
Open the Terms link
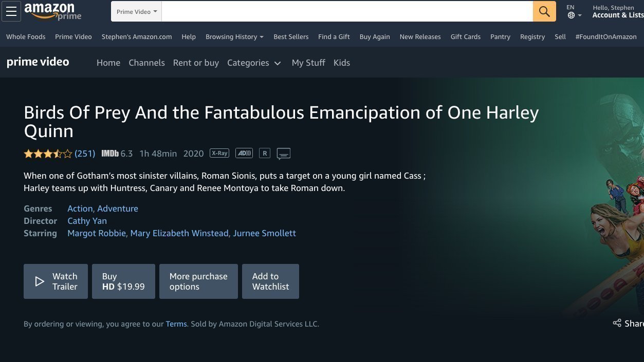(176, 323)
